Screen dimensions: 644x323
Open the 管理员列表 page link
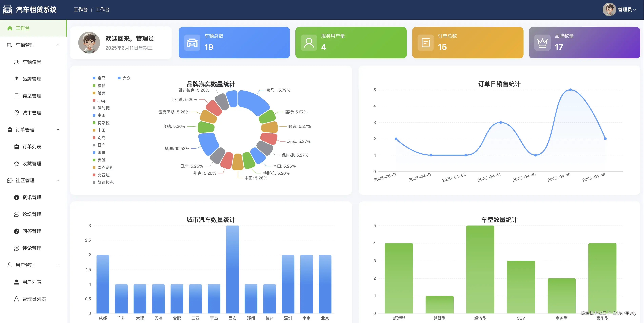34,299
